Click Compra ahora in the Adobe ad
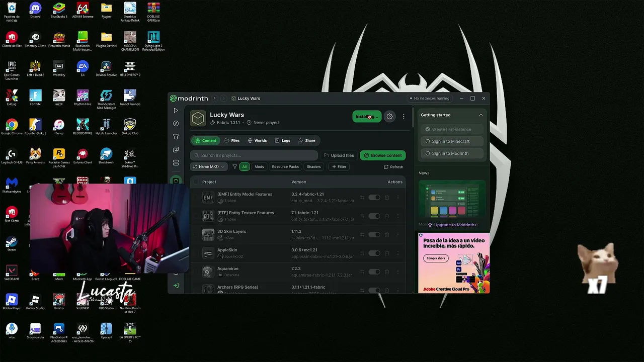 pyautogui.click(x=436, y=258)
